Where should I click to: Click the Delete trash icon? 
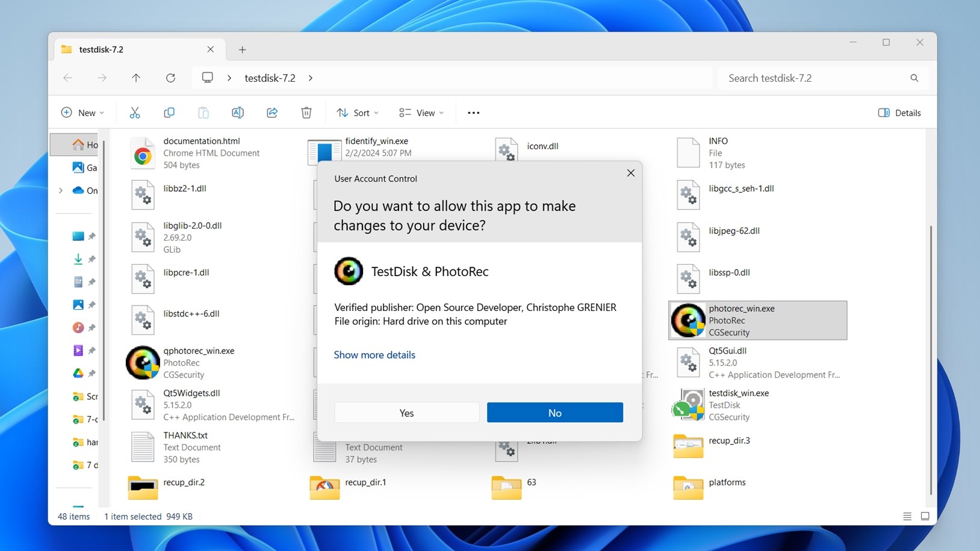point(306,112)
